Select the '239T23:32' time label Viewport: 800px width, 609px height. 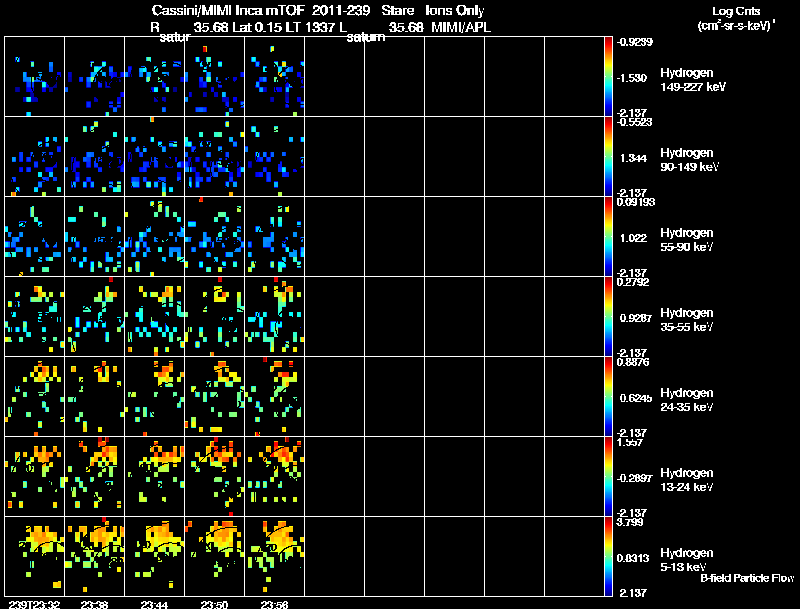pyautogui.click(x=34, y=604)
